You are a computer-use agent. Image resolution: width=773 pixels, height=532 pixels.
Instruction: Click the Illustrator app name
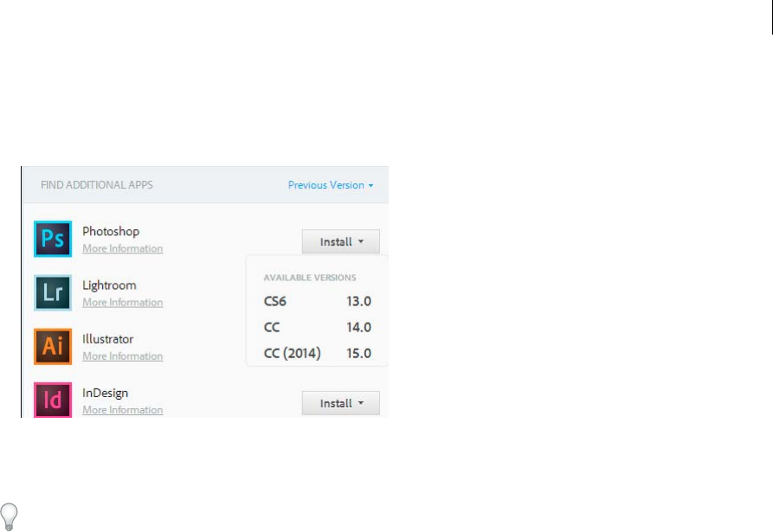[x=108, y=339]
